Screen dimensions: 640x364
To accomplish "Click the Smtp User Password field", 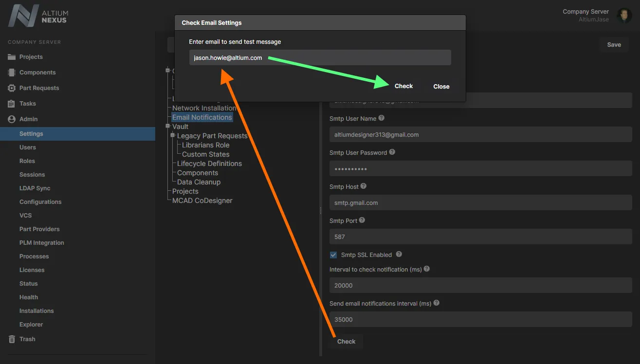I will point(481,169).
